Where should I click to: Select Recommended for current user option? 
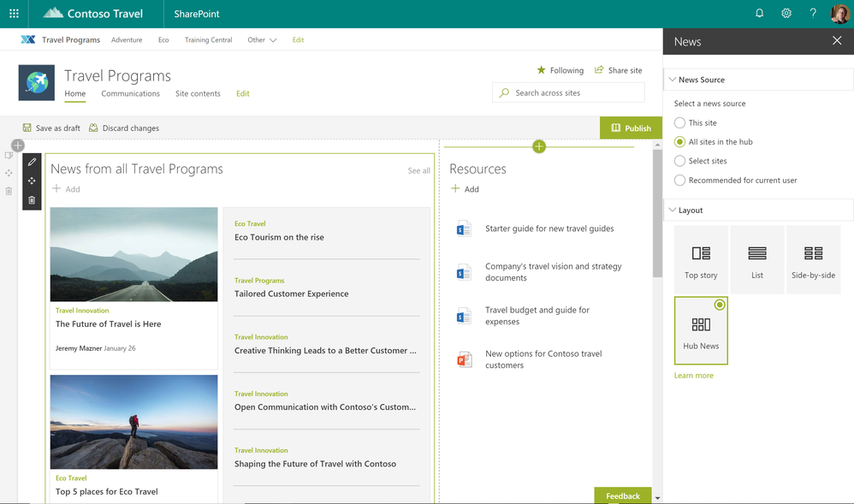[x=679, y=180]
